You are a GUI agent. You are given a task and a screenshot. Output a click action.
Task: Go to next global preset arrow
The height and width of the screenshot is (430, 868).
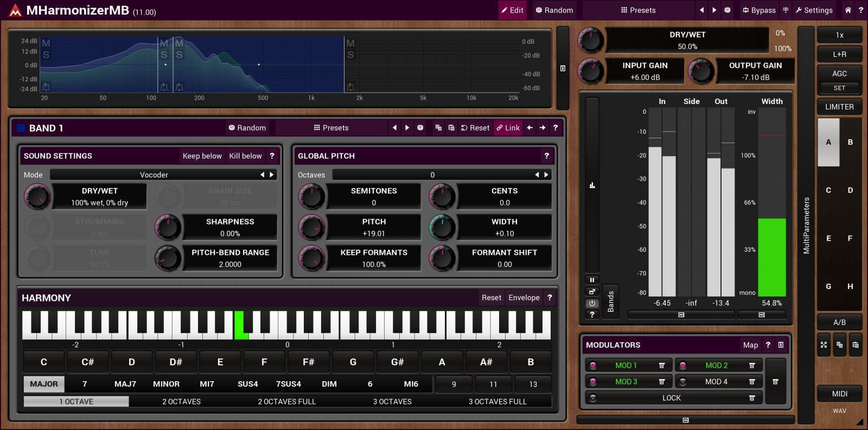pyautogui.click(x=714, y=10)
